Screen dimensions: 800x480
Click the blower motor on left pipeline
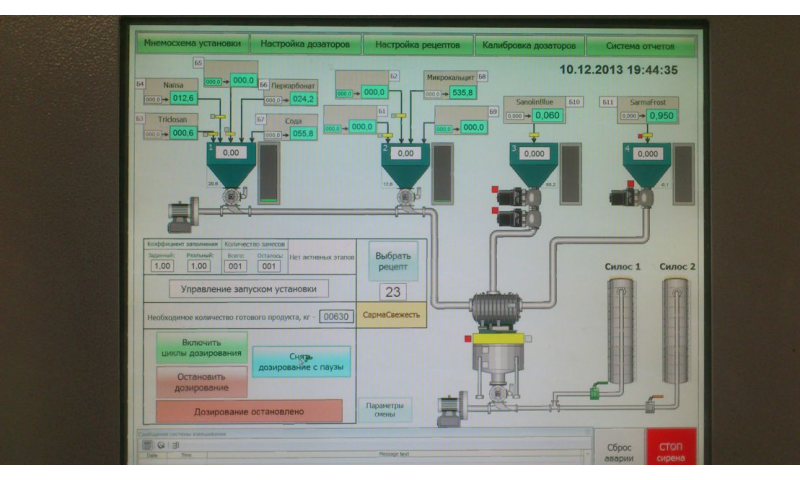click(181, 212)
